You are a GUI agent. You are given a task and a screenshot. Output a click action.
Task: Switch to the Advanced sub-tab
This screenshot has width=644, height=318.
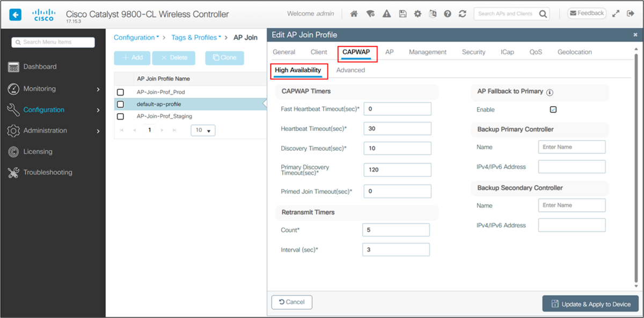pyautogui.click(x=350, y=70)
